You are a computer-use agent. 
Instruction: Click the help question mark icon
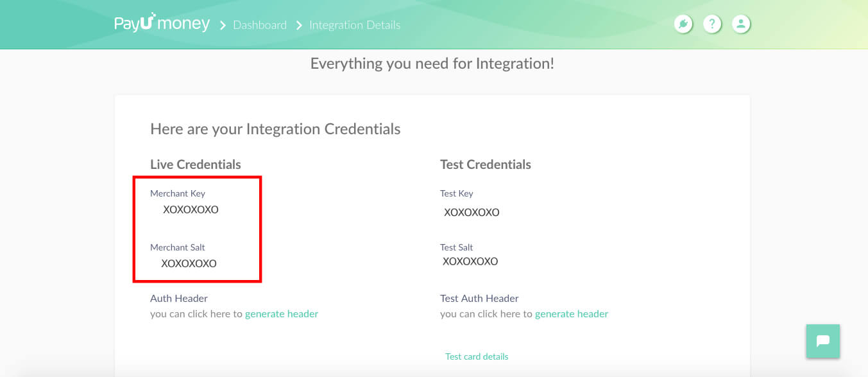click(712, 24)
